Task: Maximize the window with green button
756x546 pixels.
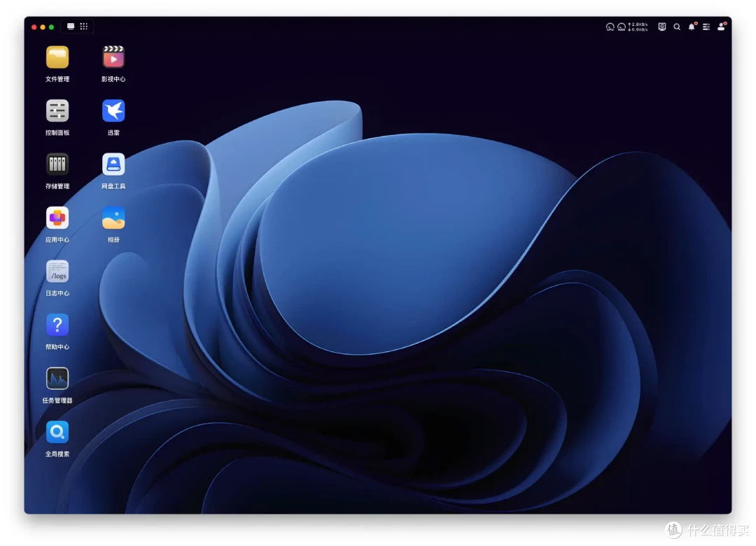Action: point(52,27)
